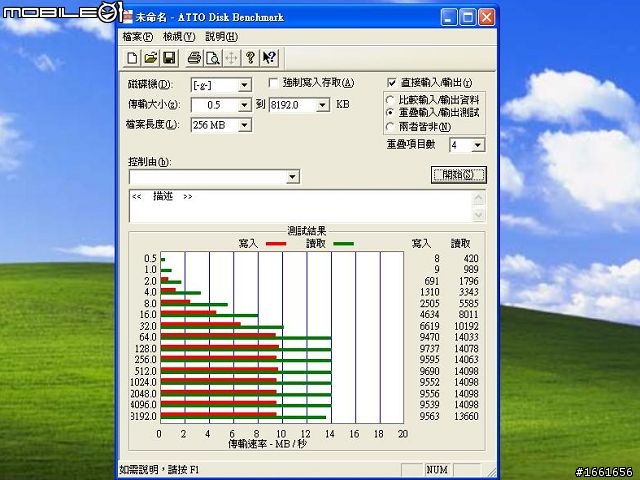The height and width of the screenshot is (480, 640).
Task: Close the ATTO Disk Benchmark window
Action: click(487, 17)
